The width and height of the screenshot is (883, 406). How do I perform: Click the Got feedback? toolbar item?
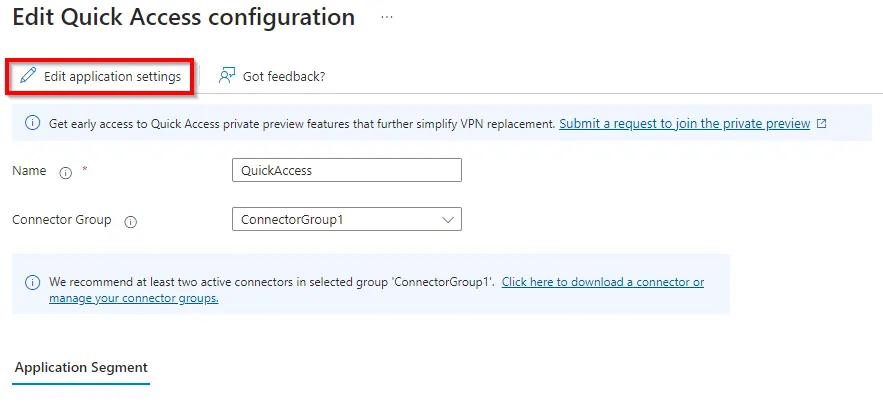tap(272, 76)
